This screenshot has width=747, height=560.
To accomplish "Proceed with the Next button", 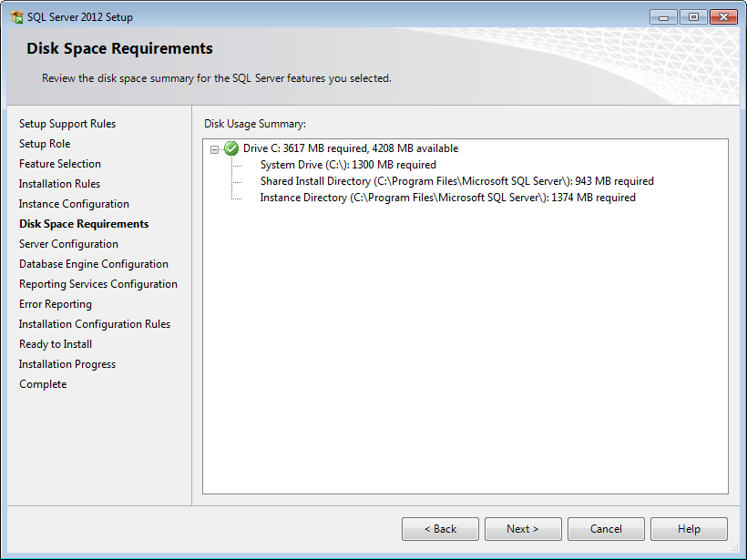I will point(523,529).
